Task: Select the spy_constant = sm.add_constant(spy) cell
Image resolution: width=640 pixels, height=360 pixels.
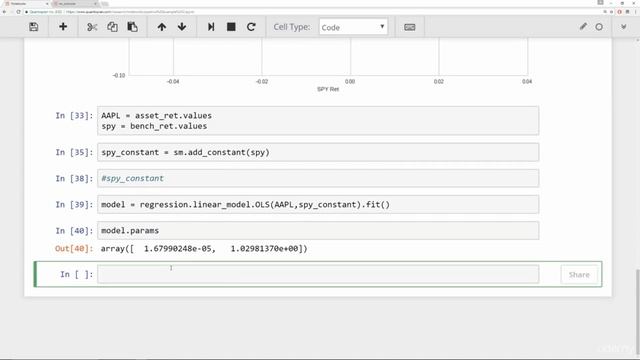Action: click(x=318, y=152)
